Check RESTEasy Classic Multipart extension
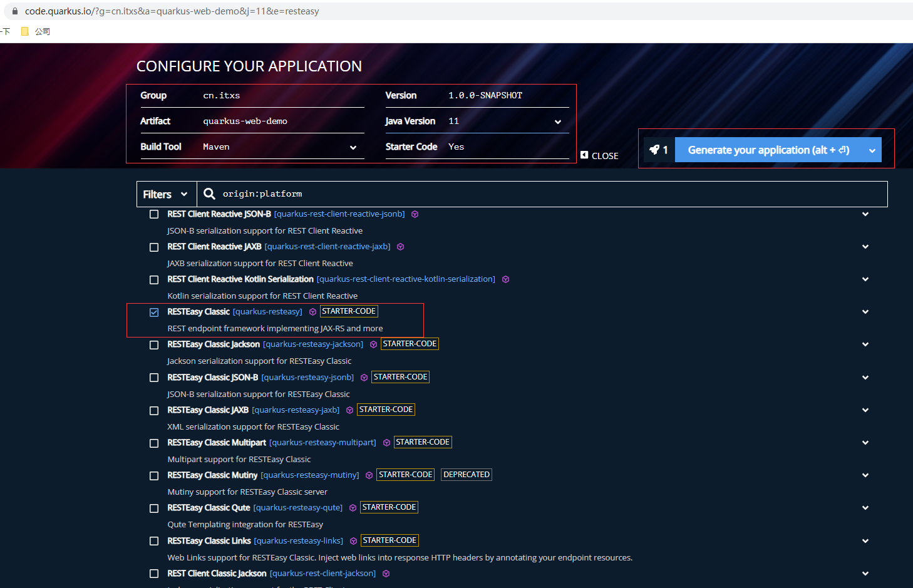This screenshot has height=588, width=913. pyautogui.click(x=154, y=443)
